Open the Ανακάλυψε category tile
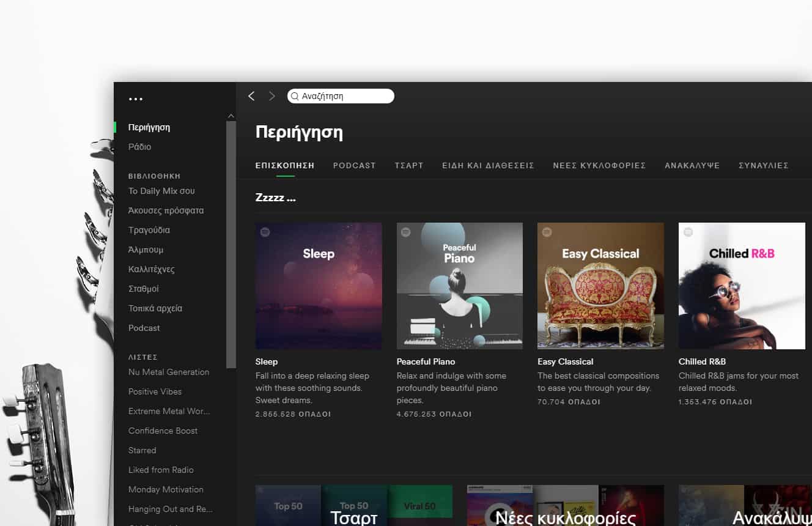Image resolution: width=812 pixels, height=526 pixels. click(x=745, y=505)
